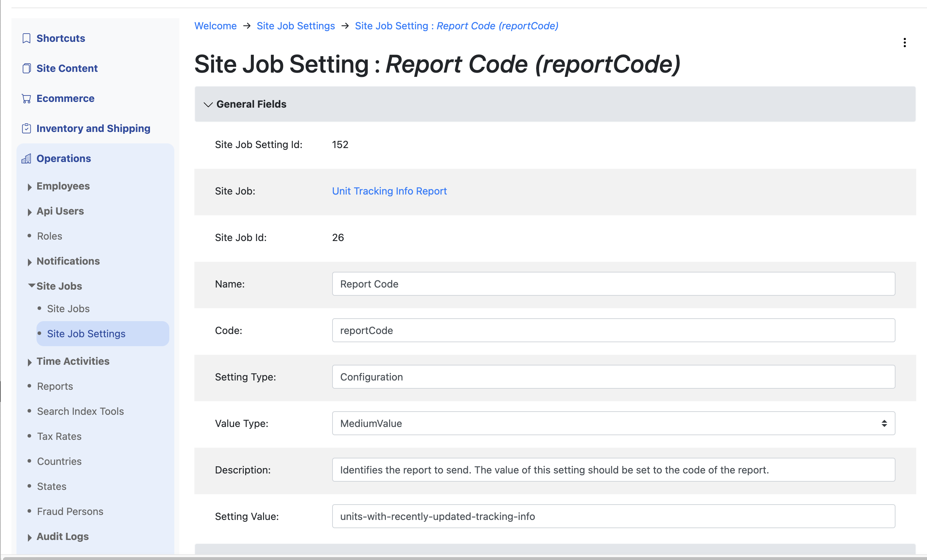Open Fraud Persons in the sidebar

click(x=70, y=511)
